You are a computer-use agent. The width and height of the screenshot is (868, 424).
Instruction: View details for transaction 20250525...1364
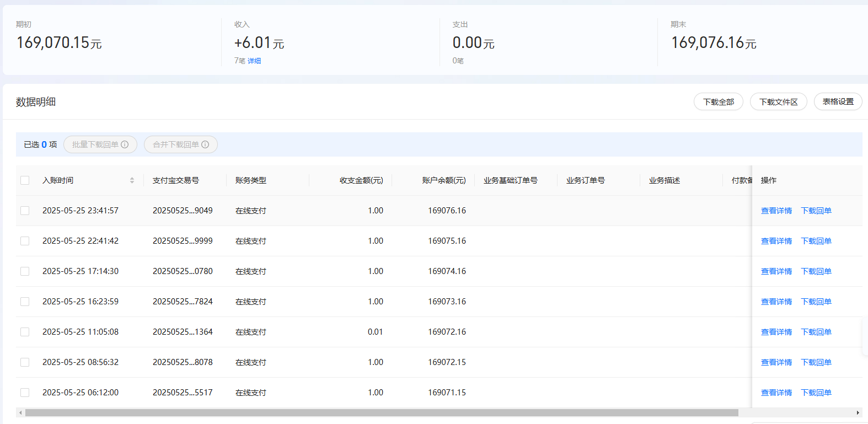pyautogui.click(x=776, y=332)
